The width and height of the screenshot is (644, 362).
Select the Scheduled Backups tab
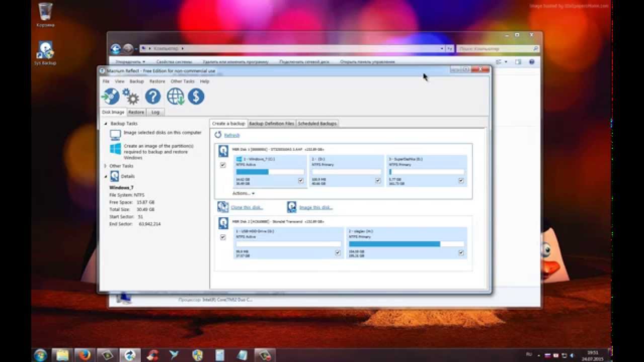tap(317, 123)
